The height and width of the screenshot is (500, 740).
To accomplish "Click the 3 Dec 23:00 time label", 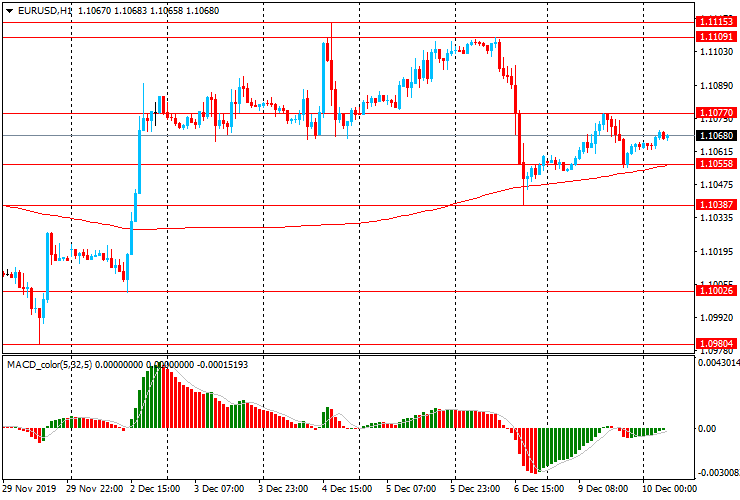I will pyautogui.click(x=283, y=489).
